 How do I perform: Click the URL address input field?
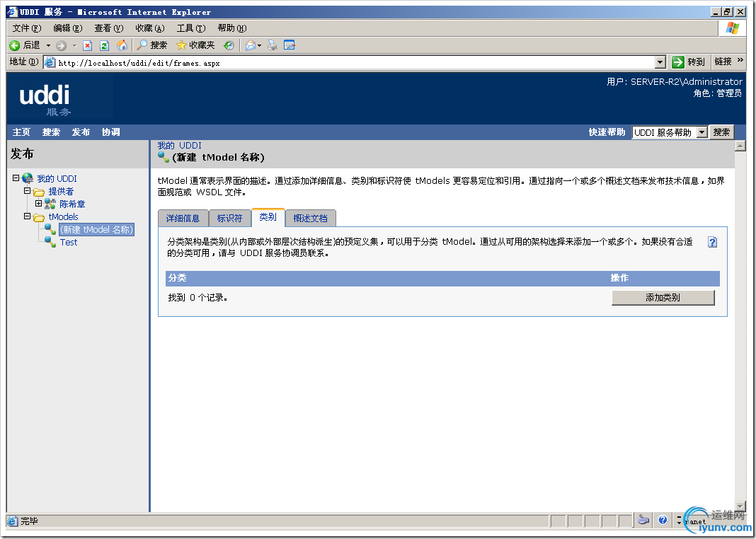[x=355, y=63]
